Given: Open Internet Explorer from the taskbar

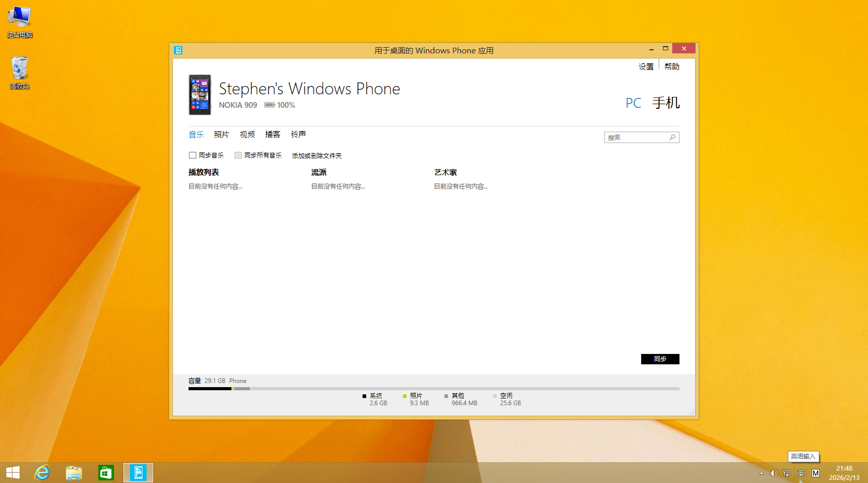Looking at the screenshot, I should click(x=42, y=473).
